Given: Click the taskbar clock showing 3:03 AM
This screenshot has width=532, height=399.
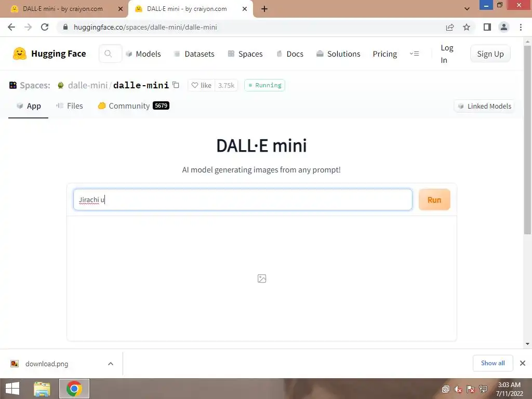Looking at the screenshot, I should pos(509,389).
